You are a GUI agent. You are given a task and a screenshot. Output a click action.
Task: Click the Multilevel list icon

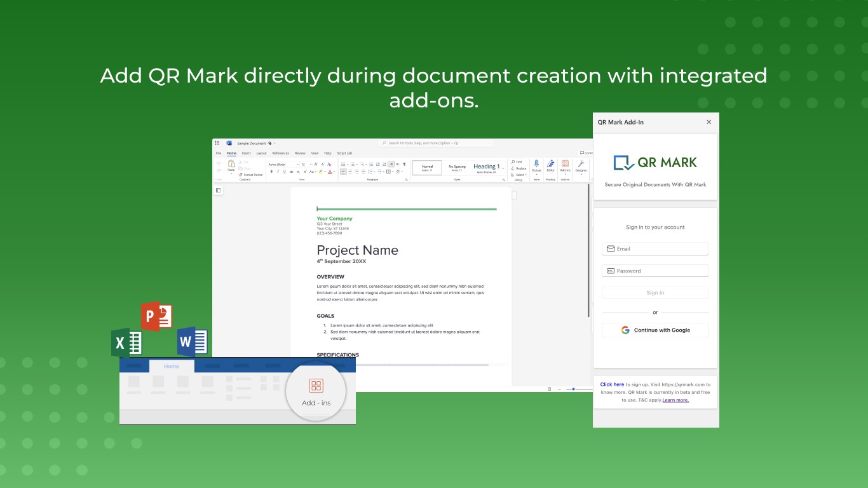pos(362,165)
